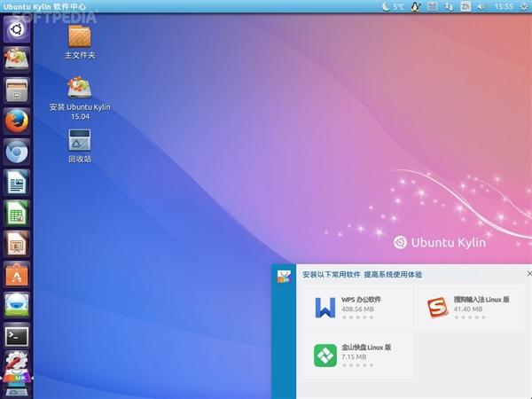Viewport: 532px width, 399px height.
Task: Open LibreOffice Impress presentation icon
Action: coord(16,244)
